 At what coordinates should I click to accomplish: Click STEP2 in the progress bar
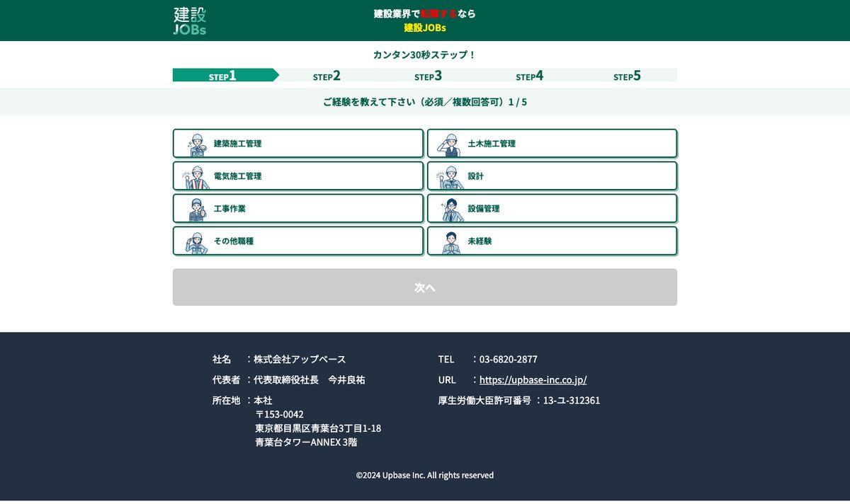(x=327, y=76)
